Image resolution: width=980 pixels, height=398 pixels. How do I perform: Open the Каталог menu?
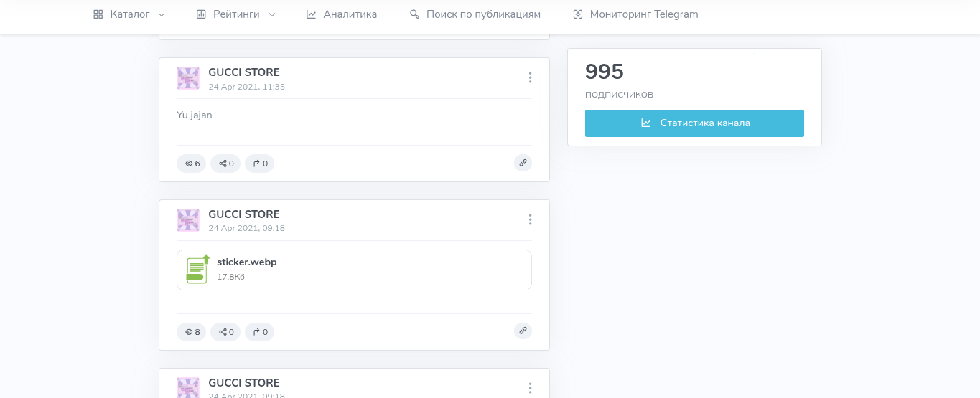(x=129, y=14)
